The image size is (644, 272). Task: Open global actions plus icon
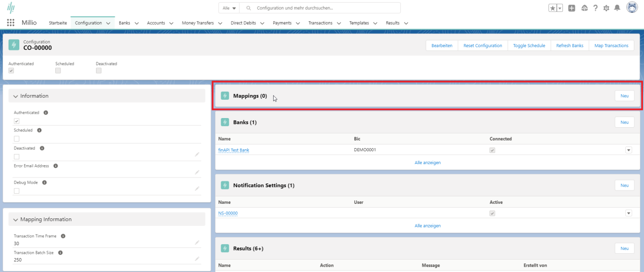572,8
